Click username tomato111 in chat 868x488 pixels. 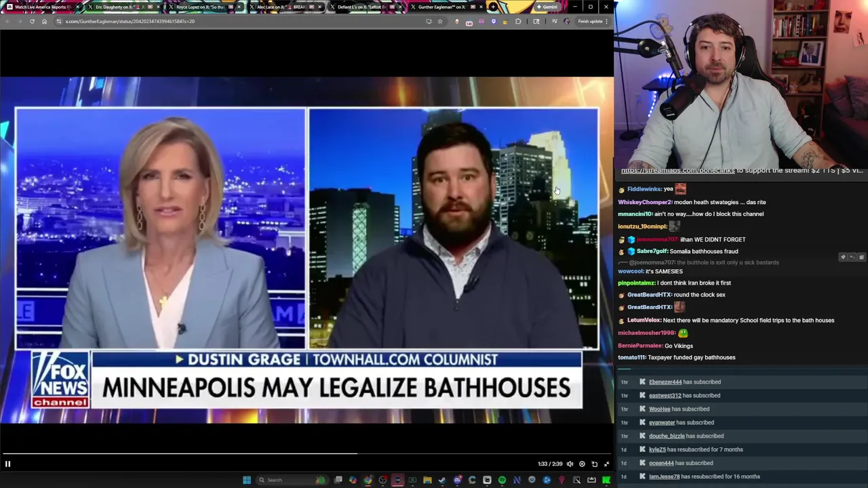click(631, 358)
